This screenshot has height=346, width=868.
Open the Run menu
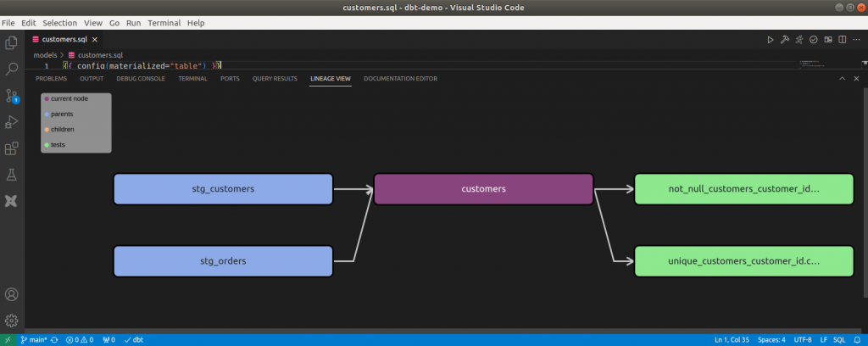point(133,23)
